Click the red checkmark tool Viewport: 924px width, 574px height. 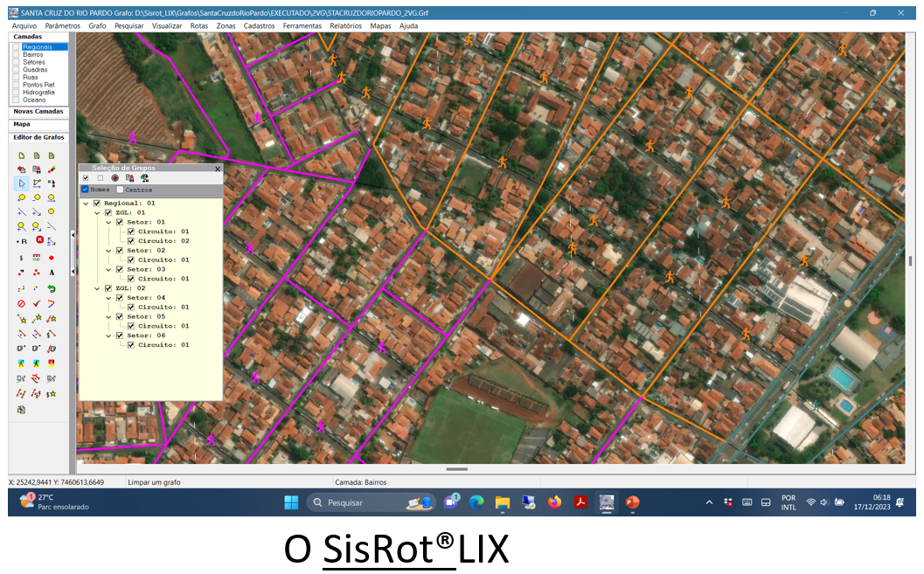(37, 303)
